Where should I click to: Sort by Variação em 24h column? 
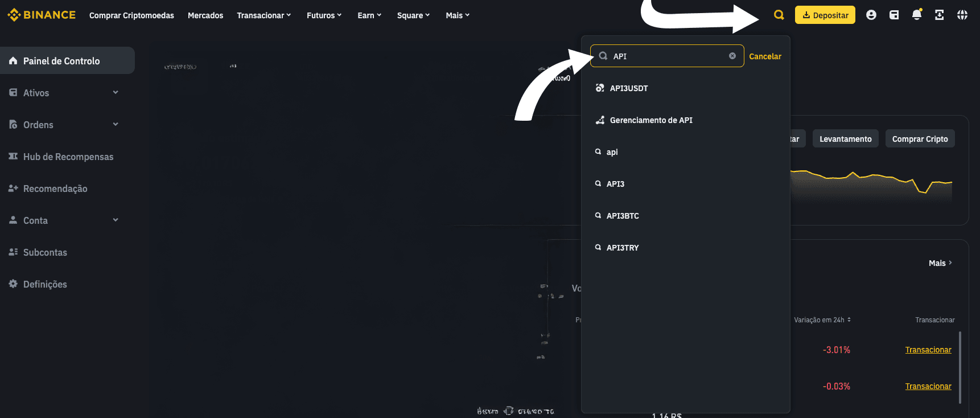[x=822, y=320]
